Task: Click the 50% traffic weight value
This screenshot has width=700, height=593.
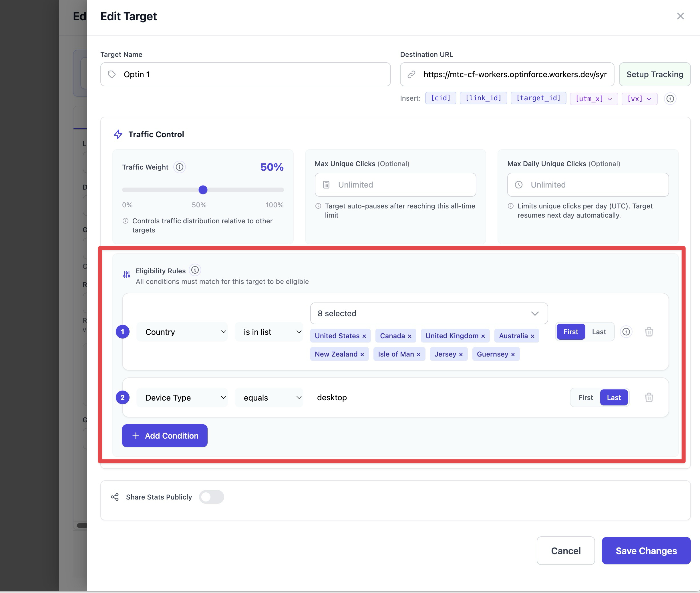Action: pyautogui.click(x=272, y=167)
